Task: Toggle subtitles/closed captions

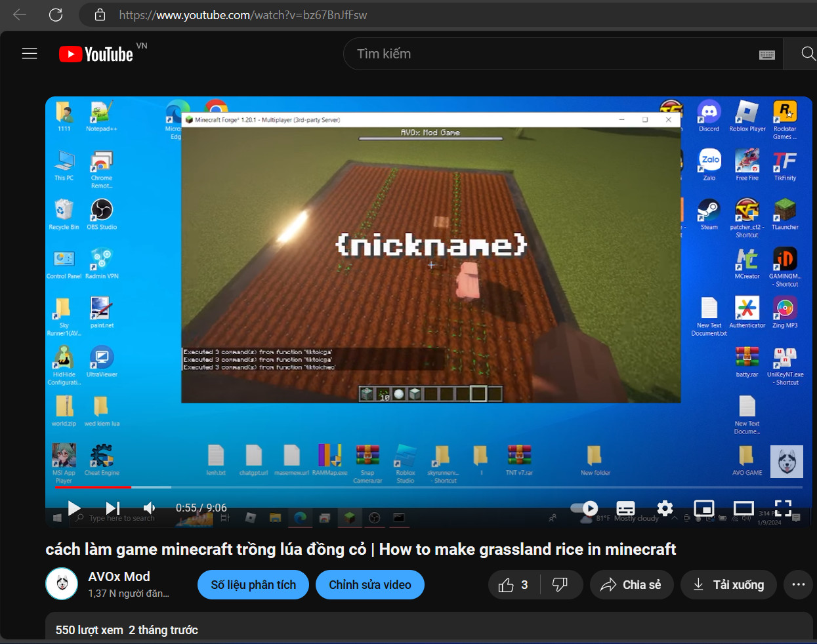Action: 625,508
